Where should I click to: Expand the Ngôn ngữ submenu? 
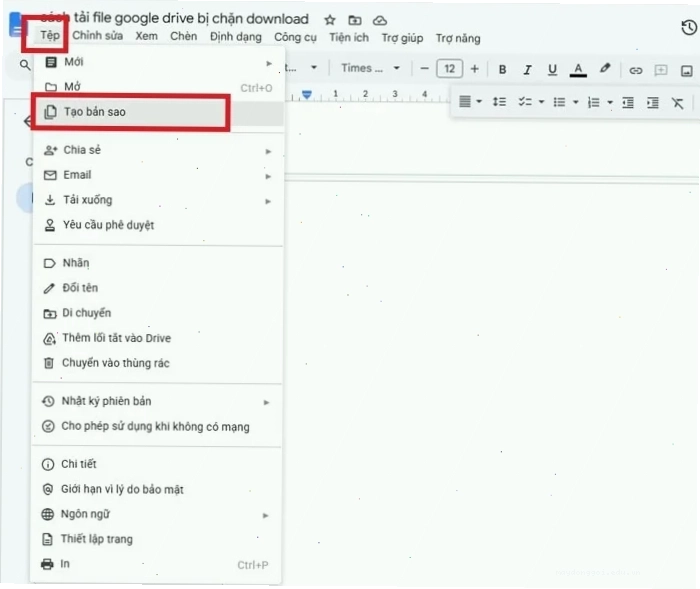click(157, 514)
